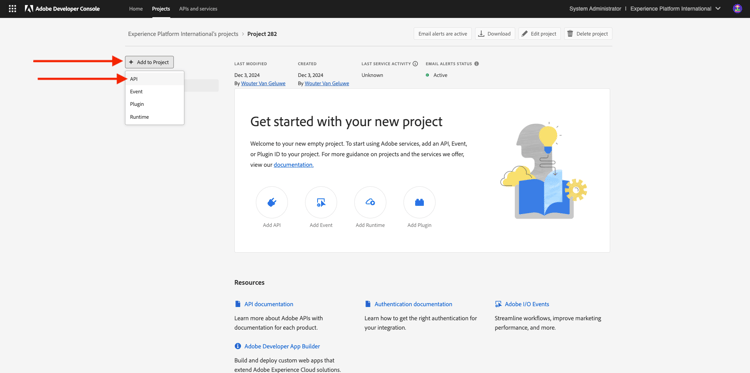Click the Email alerts are active button
This screenshot has width=750, height=373.
coord(442,34)
